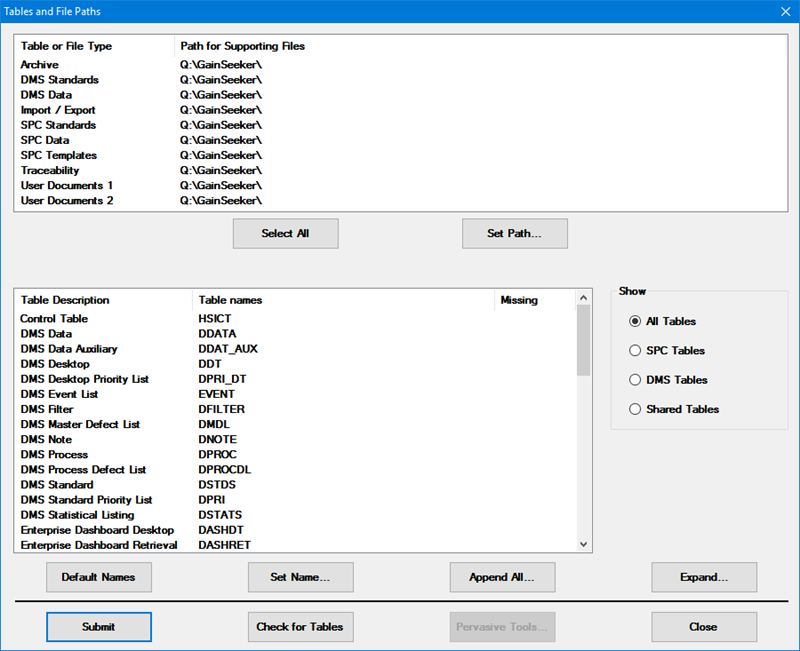Click the Select All button

285,234
